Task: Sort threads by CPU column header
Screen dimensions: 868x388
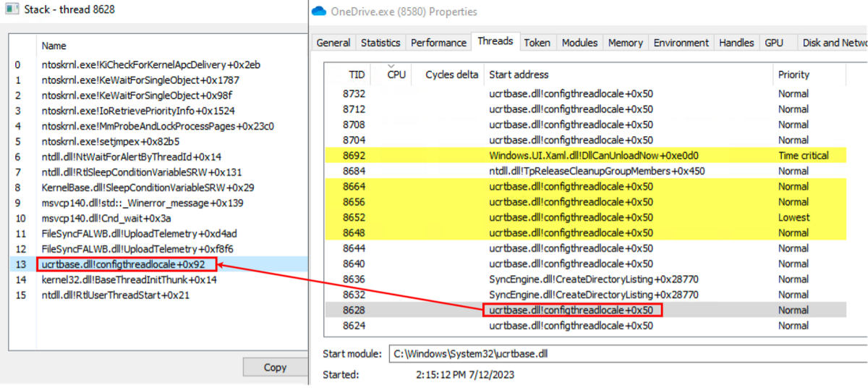Action: pos(396,75)
